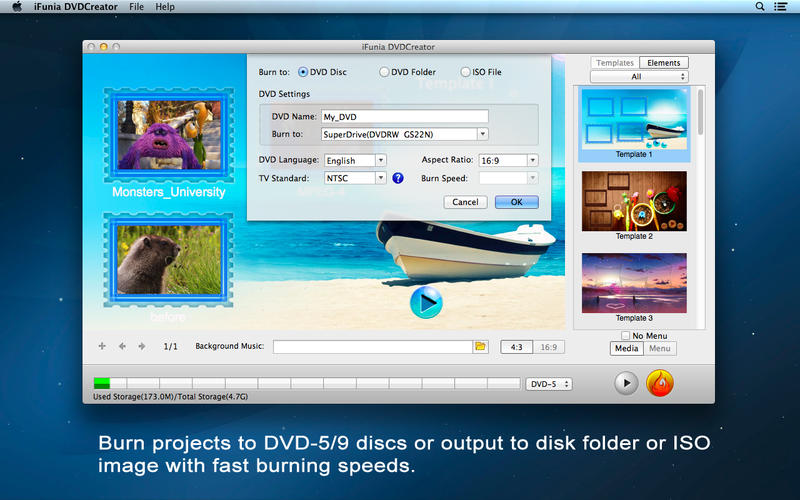800x500 pixels.
Task: Select the ISO File radio option
Action: tap(465, 72)
